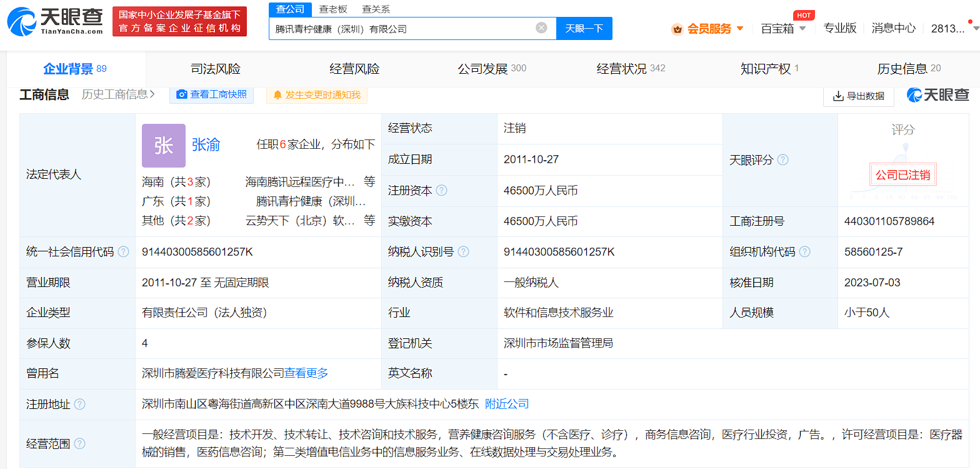The width and height of the screenshot is (980, 469).
Task: Click the help icon beside 注册地址
Action: point(80,404)
